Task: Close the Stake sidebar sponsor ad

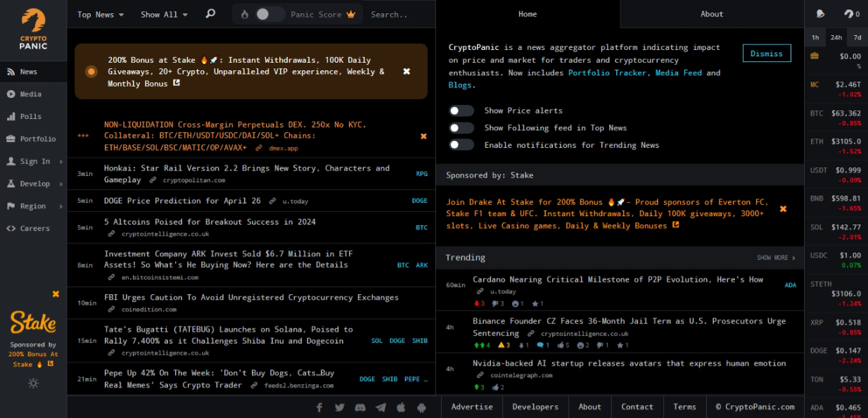Action: coord(56,293)
